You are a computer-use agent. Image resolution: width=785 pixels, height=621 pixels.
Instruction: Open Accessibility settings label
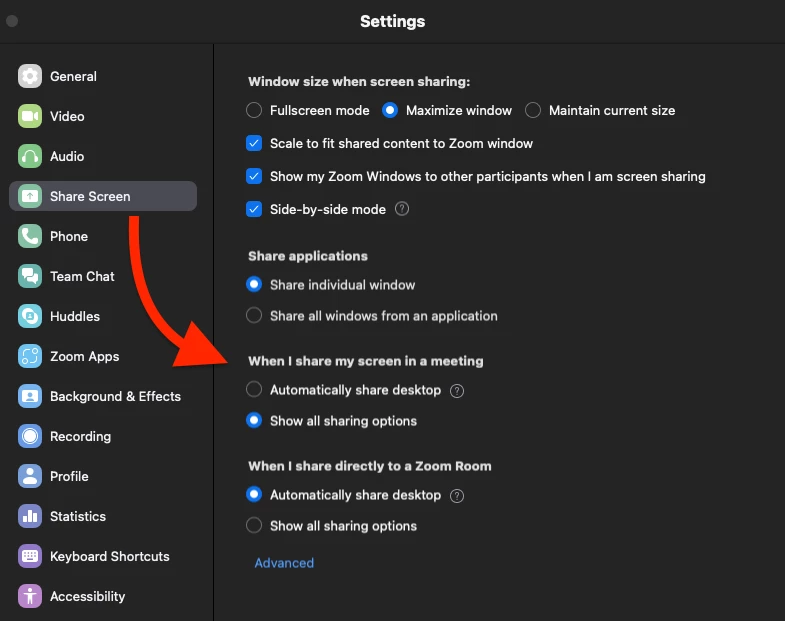(88, 596)
